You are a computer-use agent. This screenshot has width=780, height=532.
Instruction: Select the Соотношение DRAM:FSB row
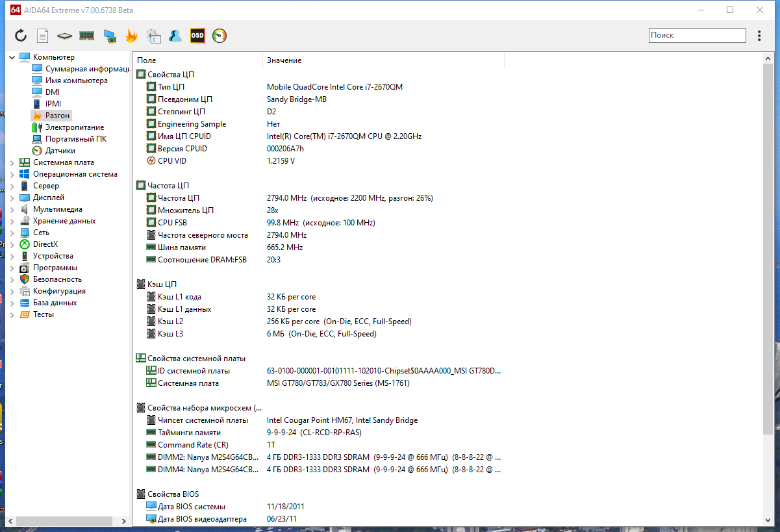tap(318, 260)
